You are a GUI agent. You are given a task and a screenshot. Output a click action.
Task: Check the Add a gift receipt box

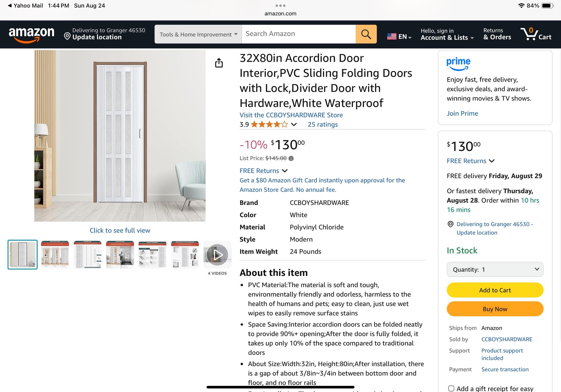[x=451, y=388]
